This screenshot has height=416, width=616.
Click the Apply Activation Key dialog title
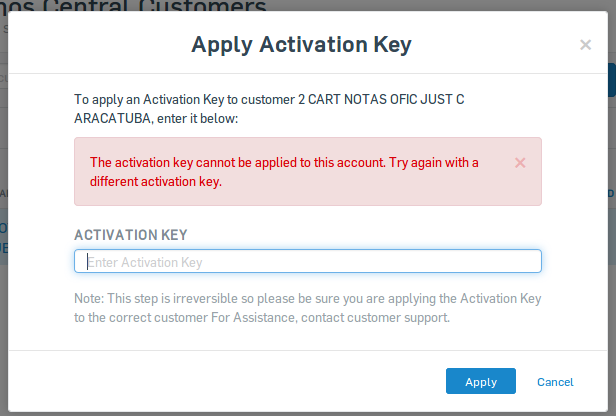(x=301, y=45)
